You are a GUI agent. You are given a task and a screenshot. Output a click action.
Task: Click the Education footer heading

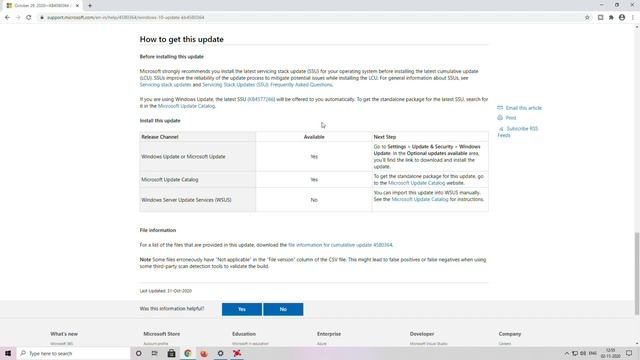pos(244,334)
